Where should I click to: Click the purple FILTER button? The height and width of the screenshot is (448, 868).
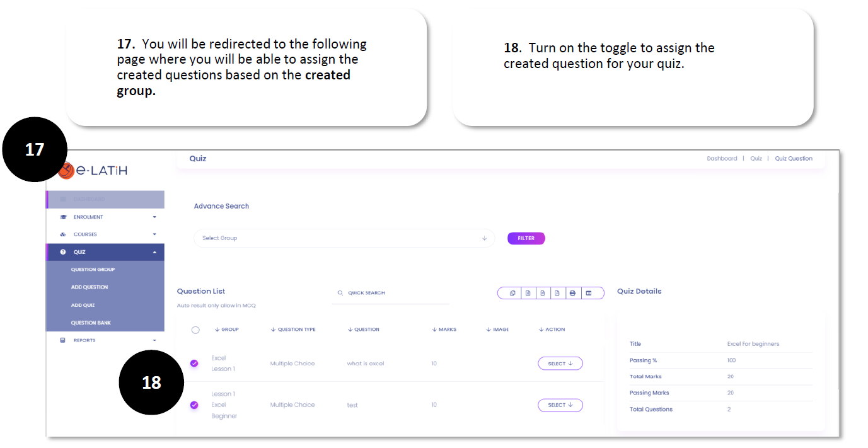click(526, 238)
